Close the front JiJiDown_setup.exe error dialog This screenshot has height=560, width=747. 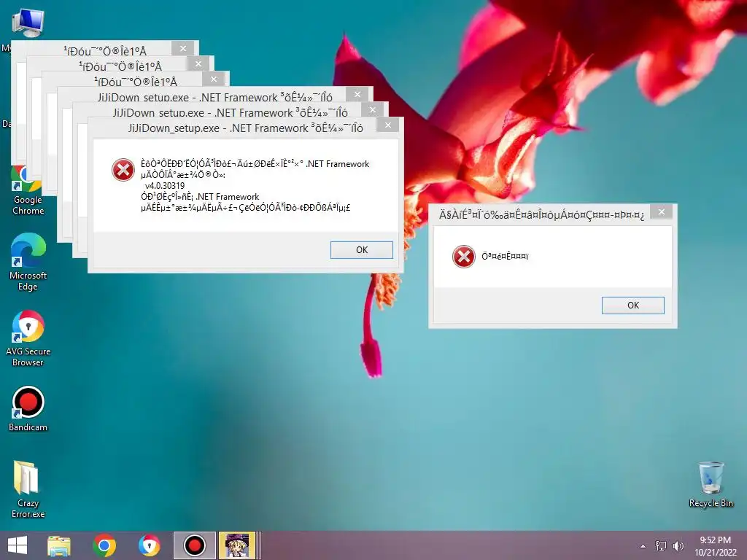388,125
